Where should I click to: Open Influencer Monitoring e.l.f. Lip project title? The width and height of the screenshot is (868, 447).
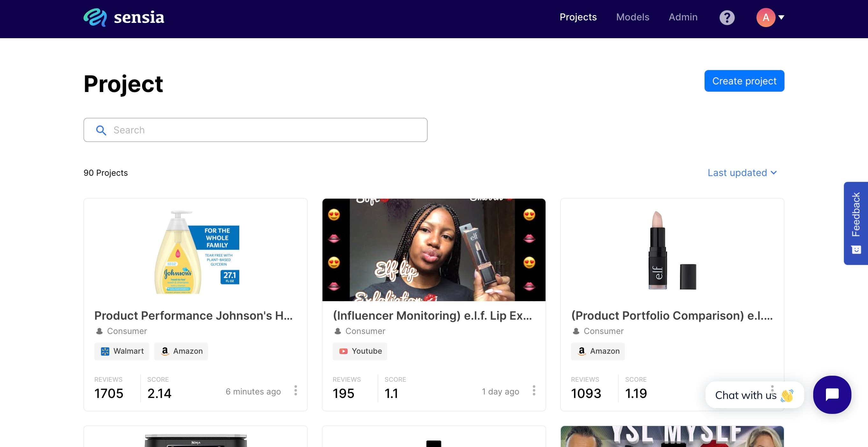click(432, 316)
